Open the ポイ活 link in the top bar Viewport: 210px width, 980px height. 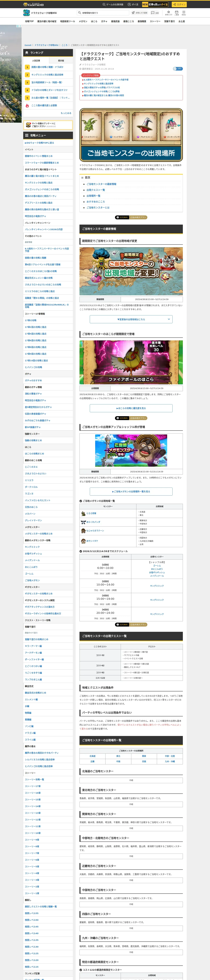tap(133, 5)
